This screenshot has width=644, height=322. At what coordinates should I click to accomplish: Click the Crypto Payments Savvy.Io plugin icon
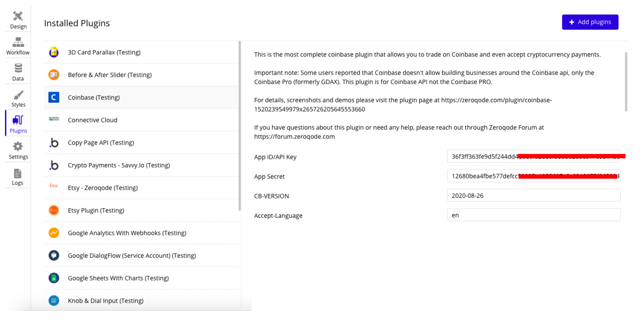tap(54, 165)
